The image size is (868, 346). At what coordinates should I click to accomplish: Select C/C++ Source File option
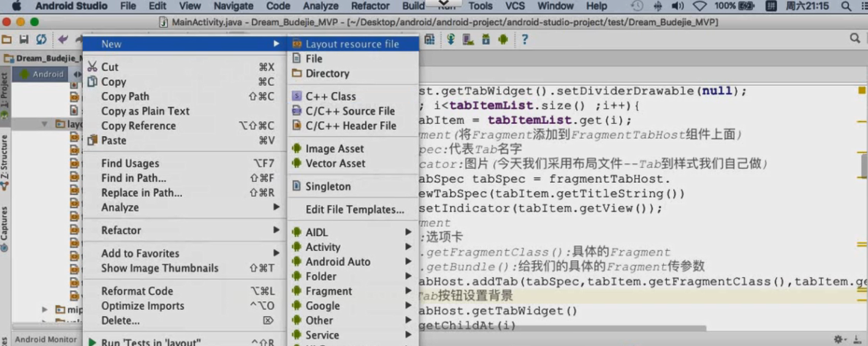click(353, 111)
